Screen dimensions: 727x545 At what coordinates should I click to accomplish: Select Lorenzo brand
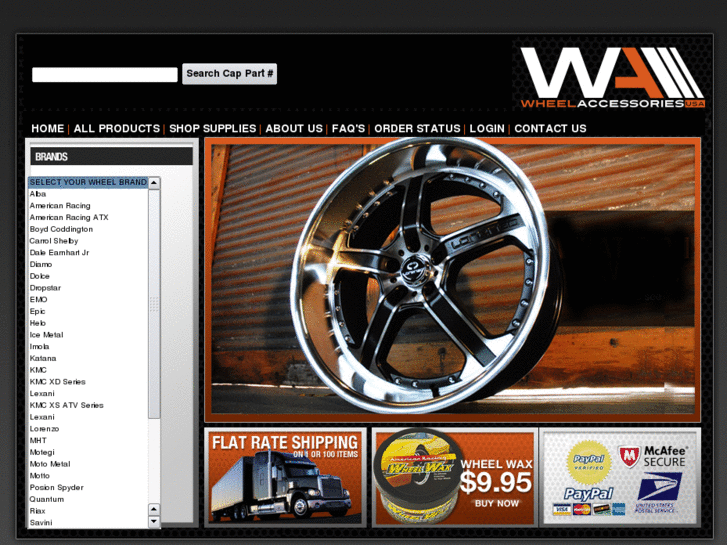tap(88, 429)
